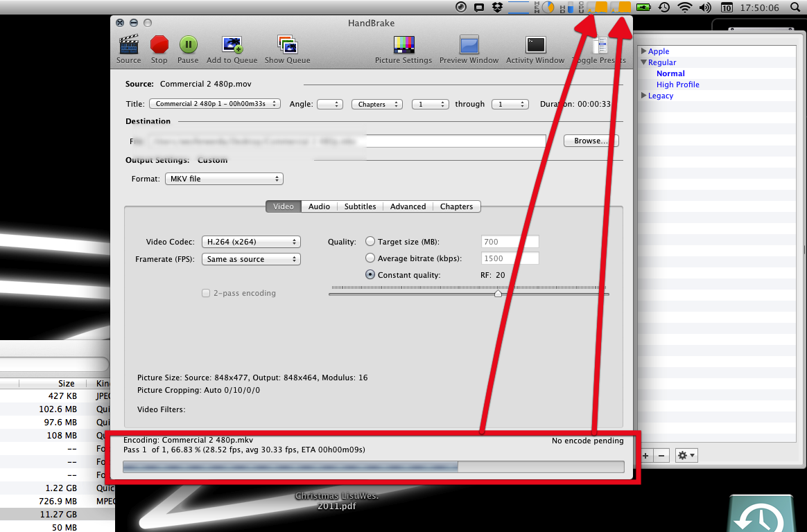The image size is (807, 532).
Task: Switch to the Subtitles tab
Action: (x=361, y=206)
